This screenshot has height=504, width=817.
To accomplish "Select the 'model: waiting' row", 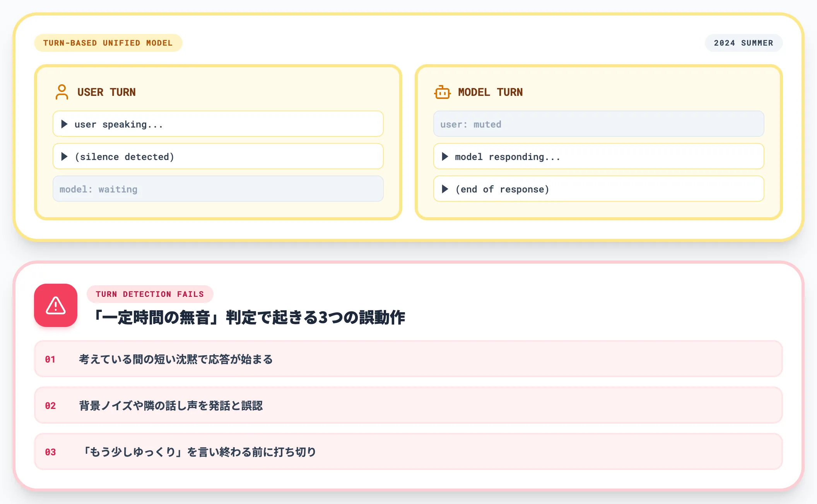I will [x=218, y=189].
